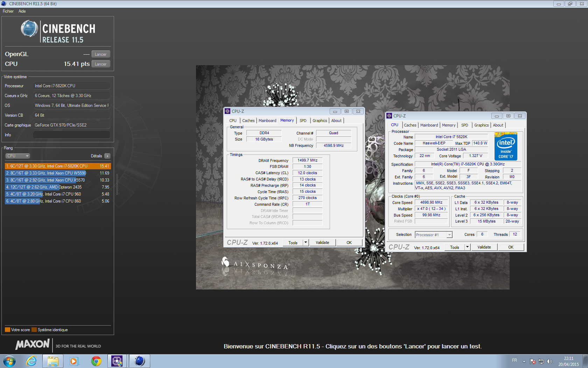Select ranking row 5 Core i7 960

point(58,194)
